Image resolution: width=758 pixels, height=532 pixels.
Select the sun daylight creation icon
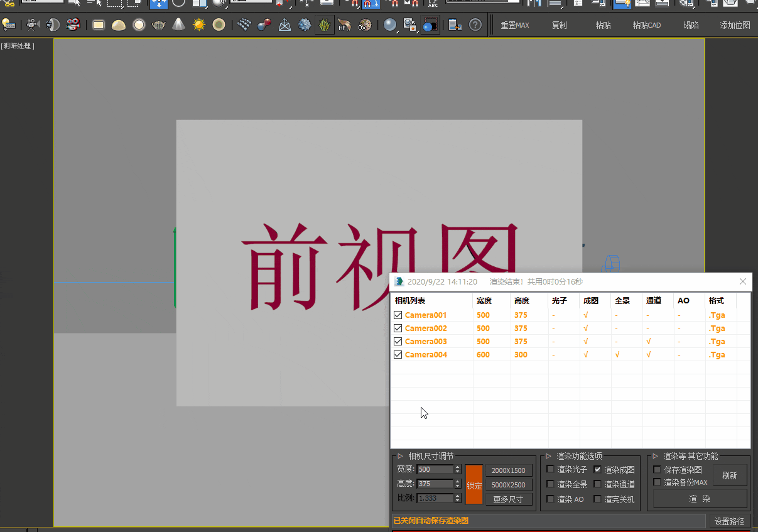(199, 24)
